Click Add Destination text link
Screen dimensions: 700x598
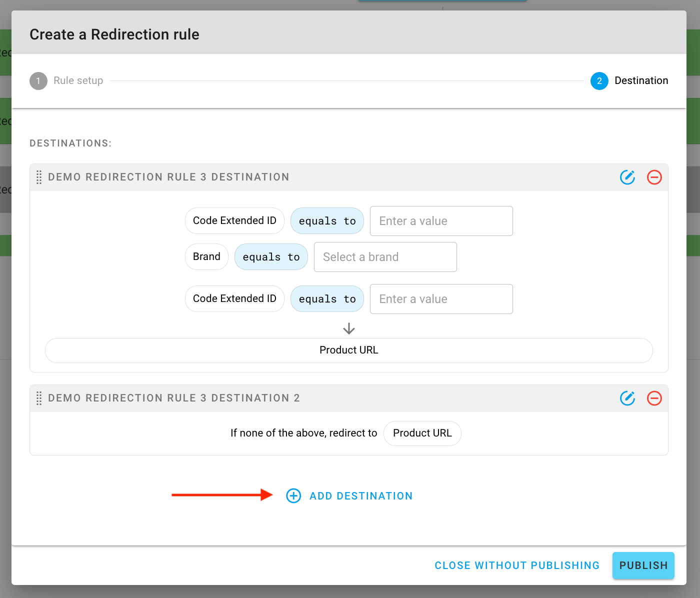(361, 496)
